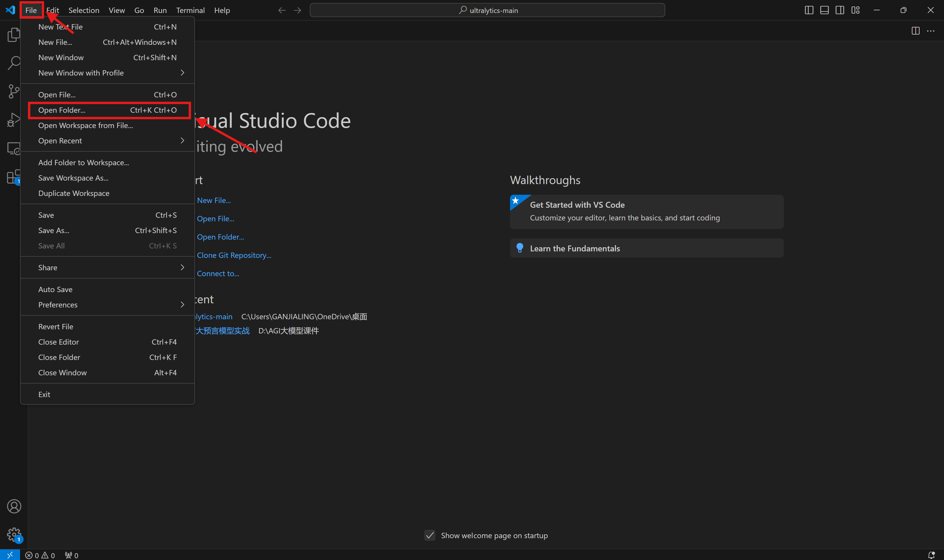Split the editor right
This screenshot has height=560, width=944.
click(915, 31)
